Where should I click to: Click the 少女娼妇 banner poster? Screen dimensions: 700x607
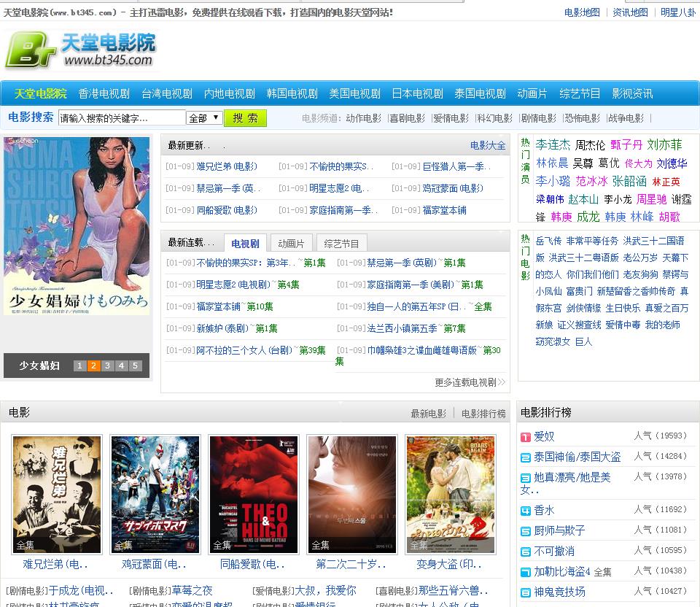pyautogui.click(x=77, y=226)
